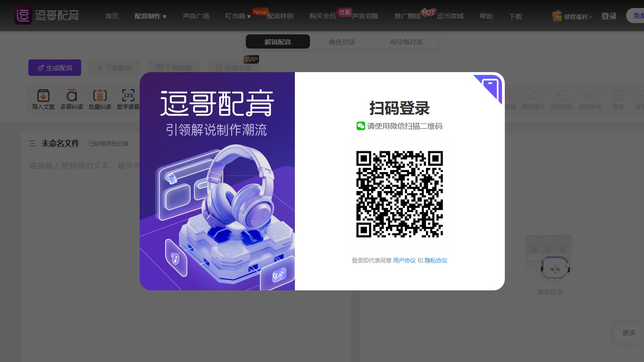Open the 用户协议 link
644x362 pixels.
(404, 261)
